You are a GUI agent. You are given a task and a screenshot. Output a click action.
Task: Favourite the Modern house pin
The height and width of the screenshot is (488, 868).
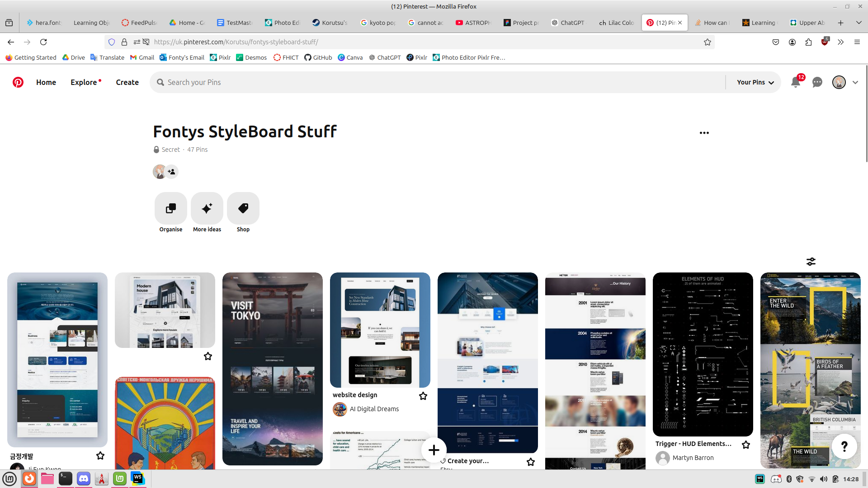[208, 356]
